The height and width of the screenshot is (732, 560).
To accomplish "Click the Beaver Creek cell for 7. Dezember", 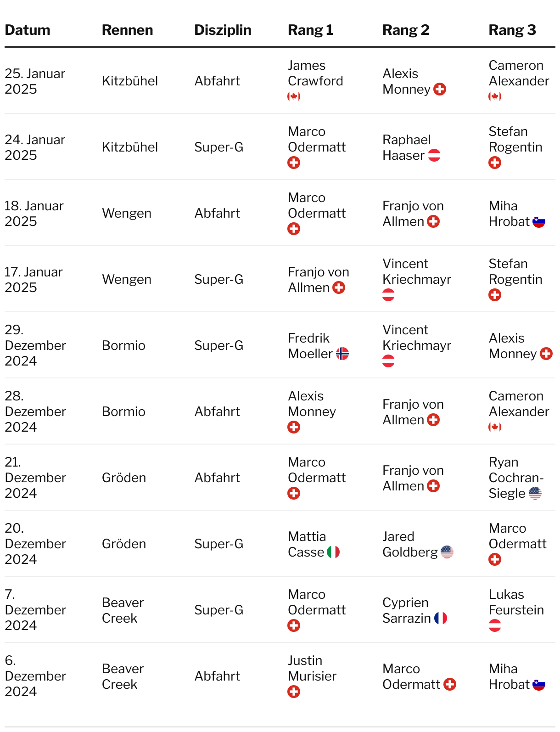I will [123, 610].
